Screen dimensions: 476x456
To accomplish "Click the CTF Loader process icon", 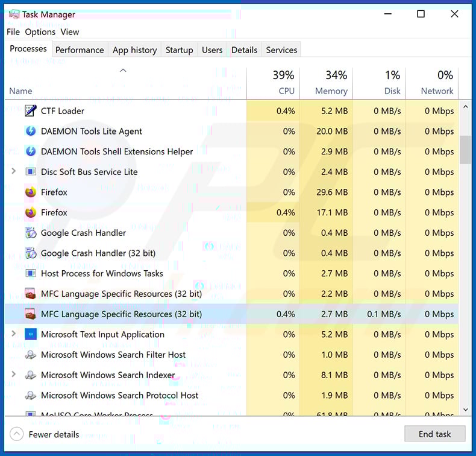I will point(31,111).
